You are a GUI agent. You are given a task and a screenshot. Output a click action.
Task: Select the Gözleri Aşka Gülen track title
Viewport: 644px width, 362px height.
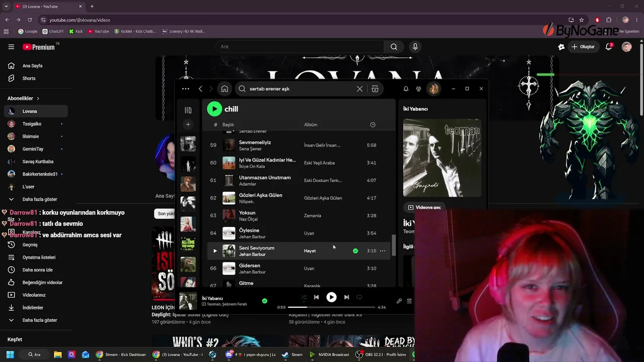[x=261, y=195]
